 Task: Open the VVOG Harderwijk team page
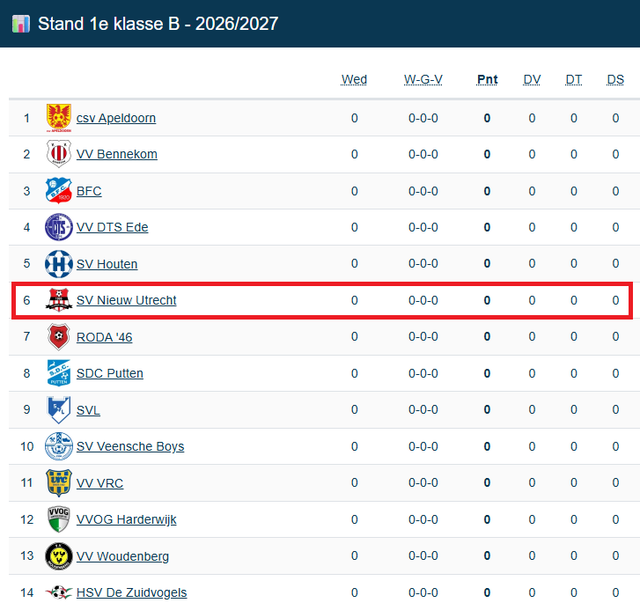click(x=126, y=519)
